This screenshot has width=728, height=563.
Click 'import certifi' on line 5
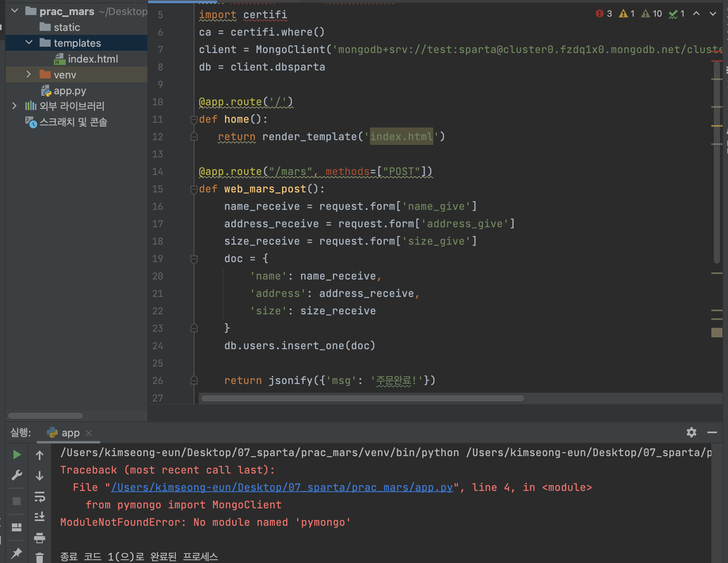[x=243, y=15]
